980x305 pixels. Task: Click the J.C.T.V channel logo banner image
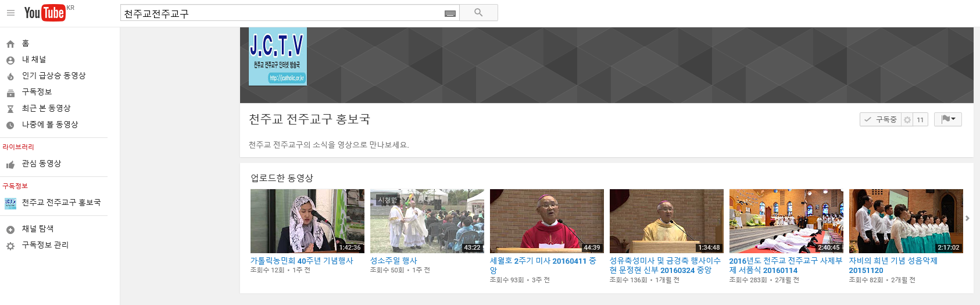278,56
